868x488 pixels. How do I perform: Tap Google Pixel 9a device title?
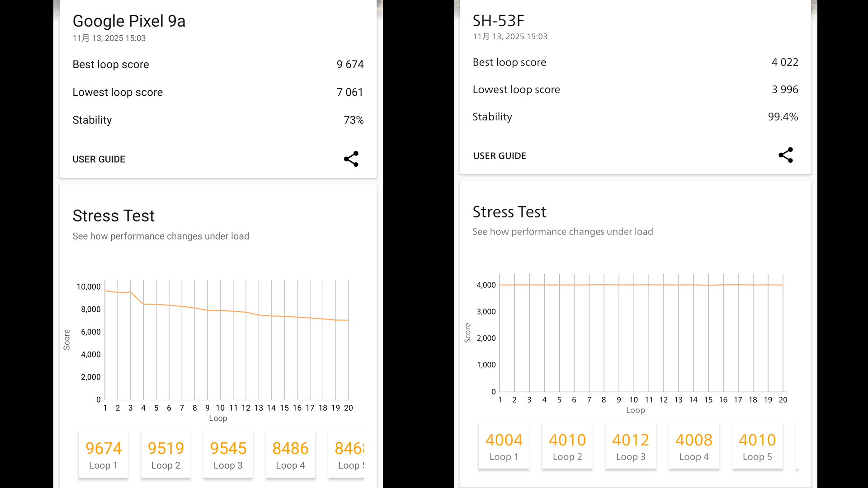(129, 21)
